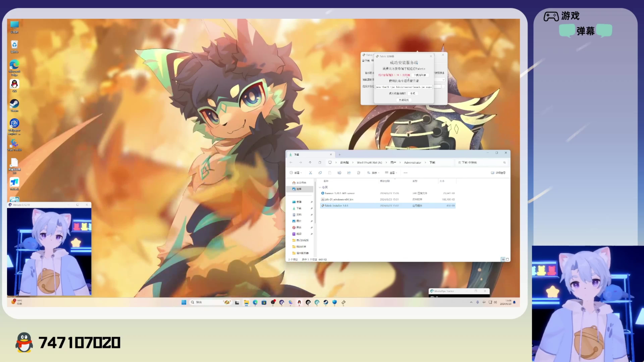644x362 pixels.
Task: Click the notification bell in system tray
Action: tap(514, 302)
